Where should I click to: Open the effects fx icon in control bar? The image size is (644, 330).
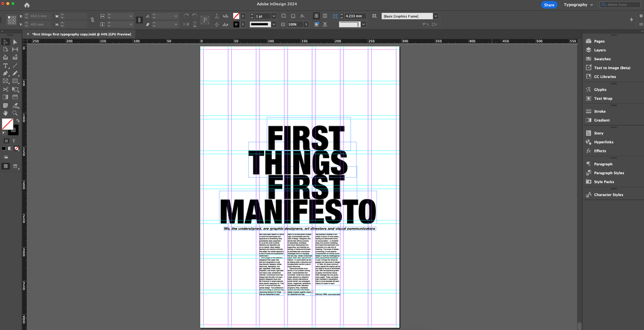pos(302,16)
